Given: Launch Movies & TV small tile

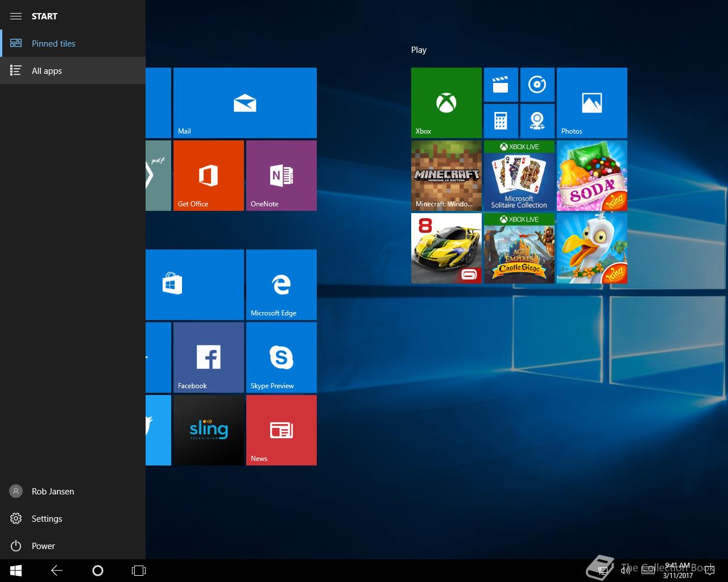Looking at the screenshot, I should coord(500,85).
